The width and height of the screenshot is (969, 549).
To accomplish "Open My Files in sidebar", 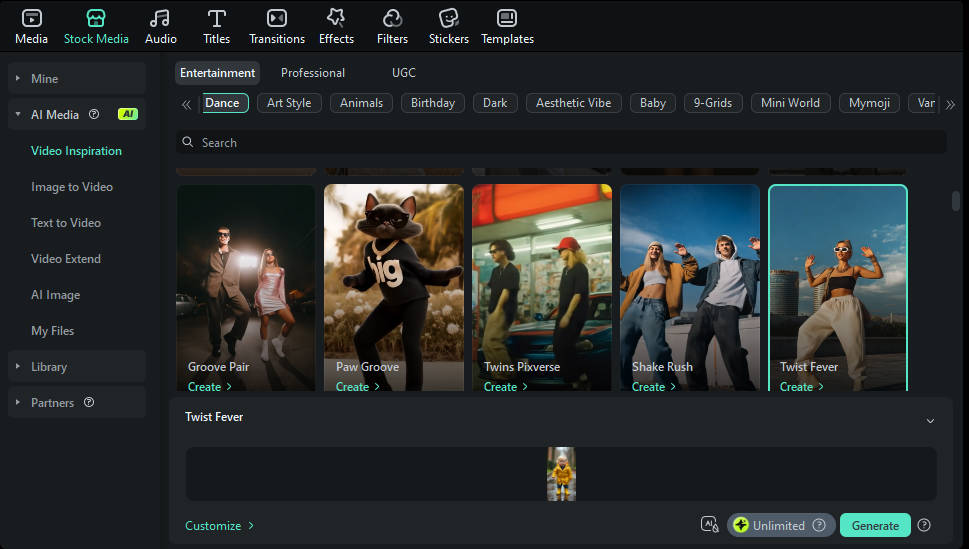I will pos(53,331).
